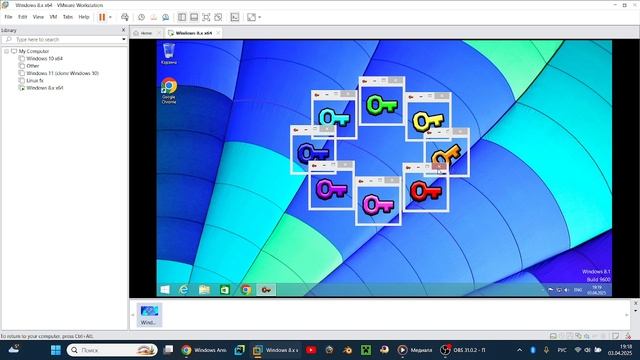Screen dimensions: 640x360
Task: Open the Edit menu
Action: 22,17
